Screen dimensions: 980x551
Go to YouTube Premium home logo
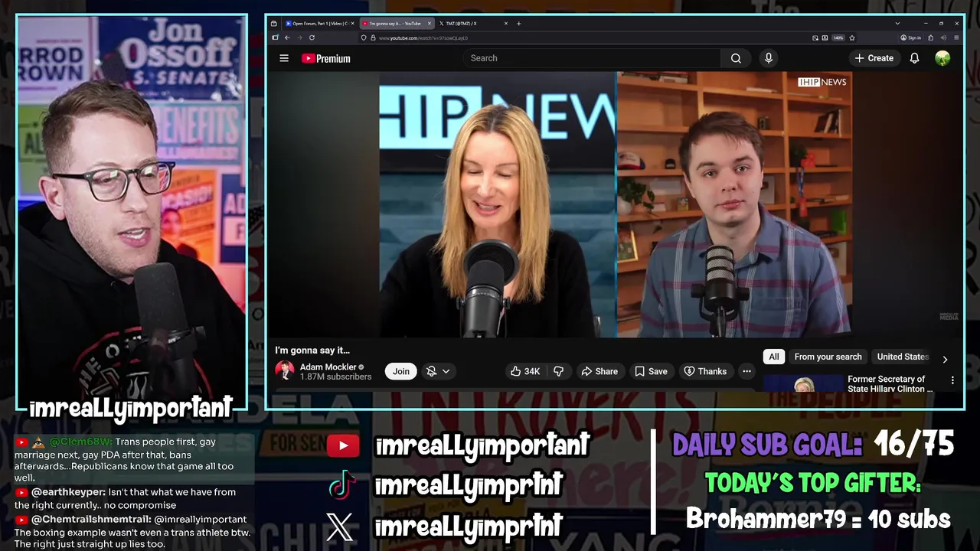pos(326,58)
